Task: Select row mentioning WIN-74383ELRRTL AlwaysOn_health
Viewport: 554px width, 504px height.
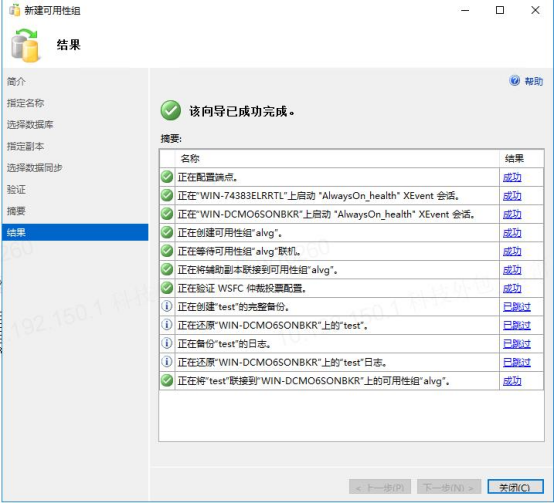Action: (x=318, y=195)
